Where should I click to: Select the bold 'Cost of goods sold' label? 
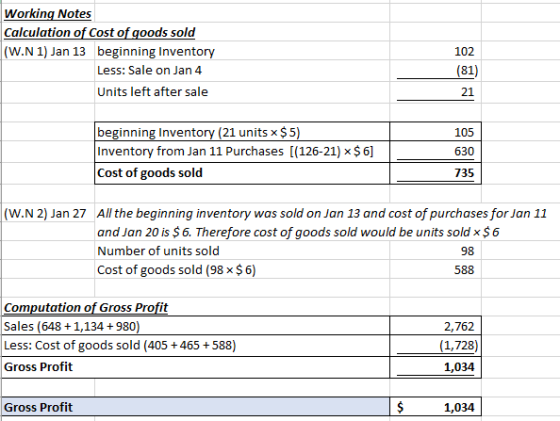tap(150, 173)
